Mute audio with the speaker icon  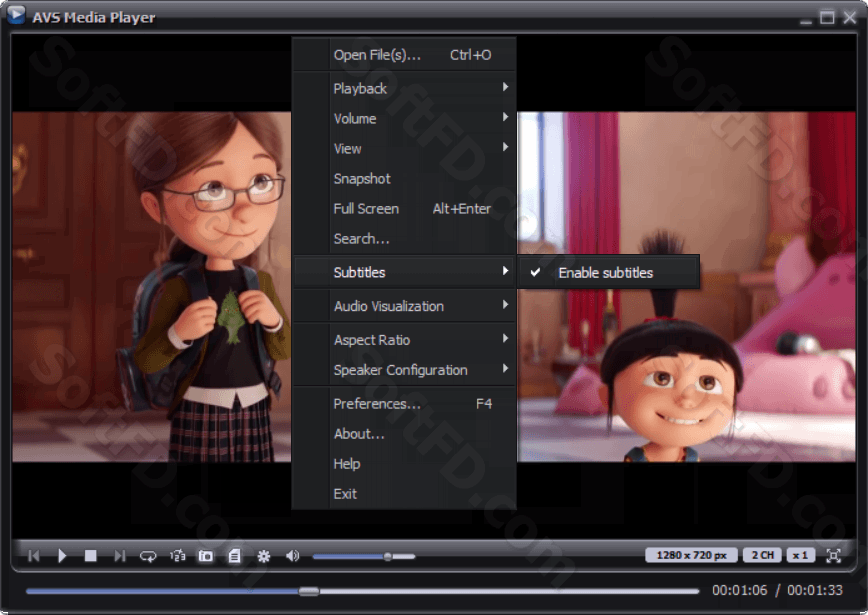tap(292, 556)
